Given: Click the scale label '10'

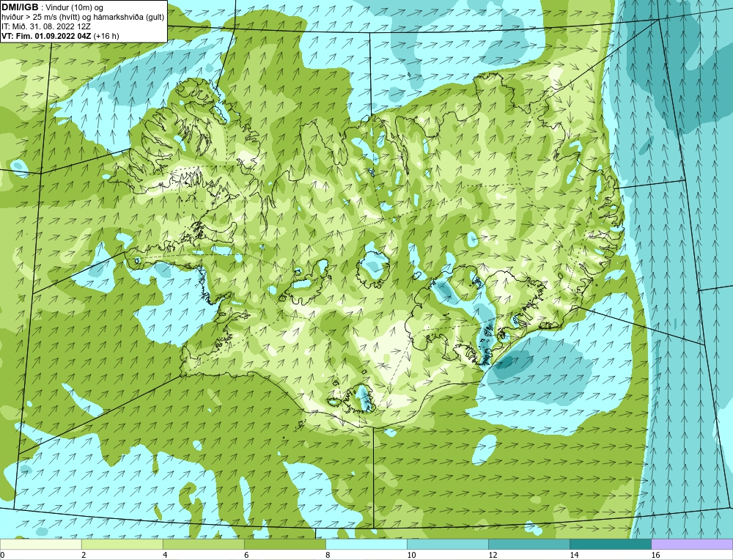Looking at the screenshot, I should pyautogui.click(x=410, y=555).
